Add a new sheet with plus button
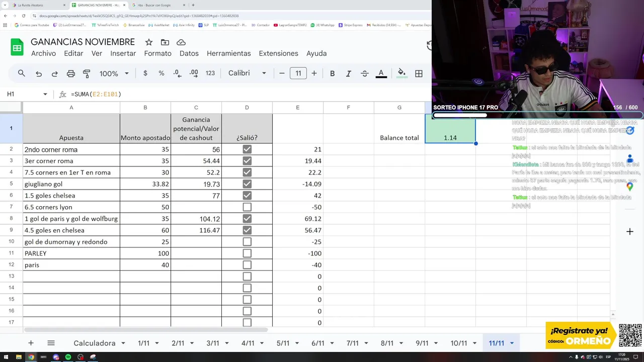 pyautogui.click(x=31, y=343)
